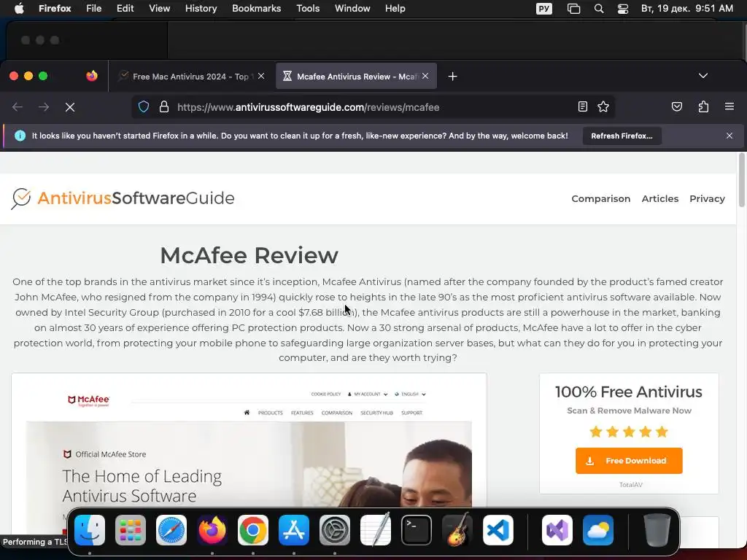
Task: Open the Comparison nav link
Action: tap(601, 198)
